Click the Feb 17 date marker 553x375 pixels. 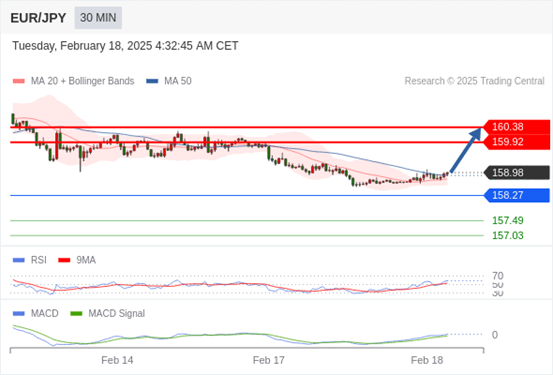(268, 360)
